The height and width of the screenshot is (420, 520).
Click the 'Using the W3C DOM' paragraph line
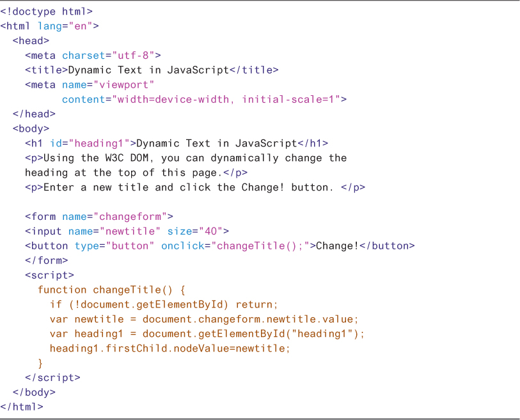click(x=185, y=158)
